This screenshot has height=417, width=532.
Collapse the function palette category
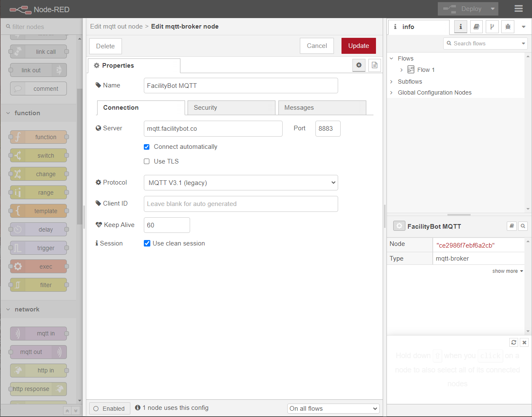click(x=39, y=113)
